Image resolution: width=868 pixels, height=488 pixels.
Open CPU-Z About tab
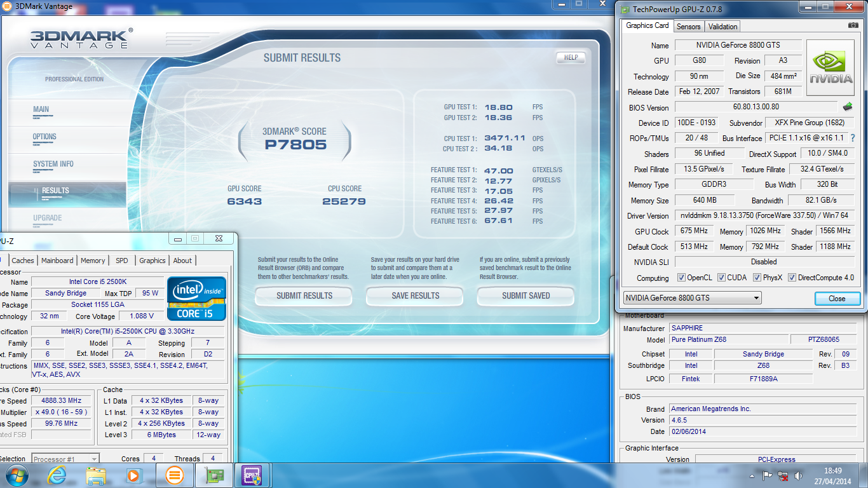[x=182, y=261]
